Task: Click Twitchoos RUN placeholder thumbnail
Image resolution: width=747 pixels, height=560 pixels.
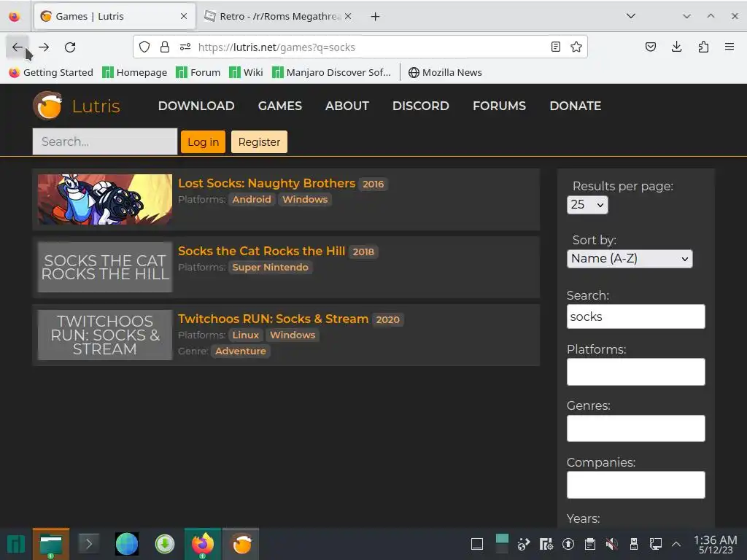Action: [105, 335]
